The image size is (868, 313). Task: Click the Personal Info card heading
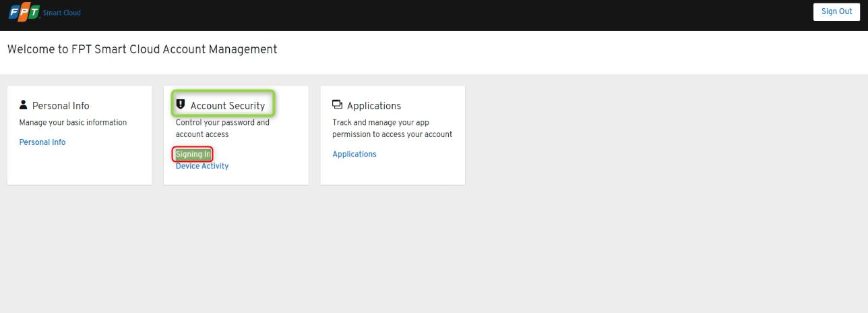click(61, 106)
